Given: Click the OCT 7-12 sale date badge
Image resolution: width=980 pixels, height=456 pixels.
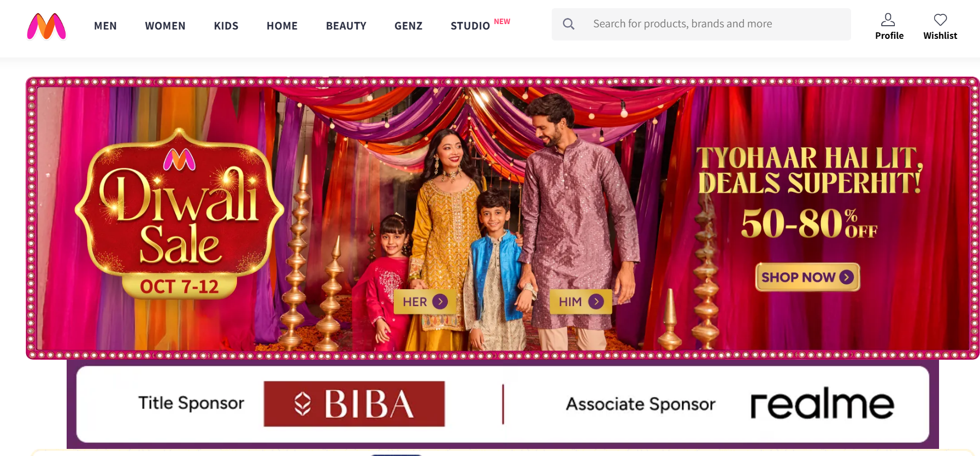Looking at the screenshot, I should tap(179, 287).
